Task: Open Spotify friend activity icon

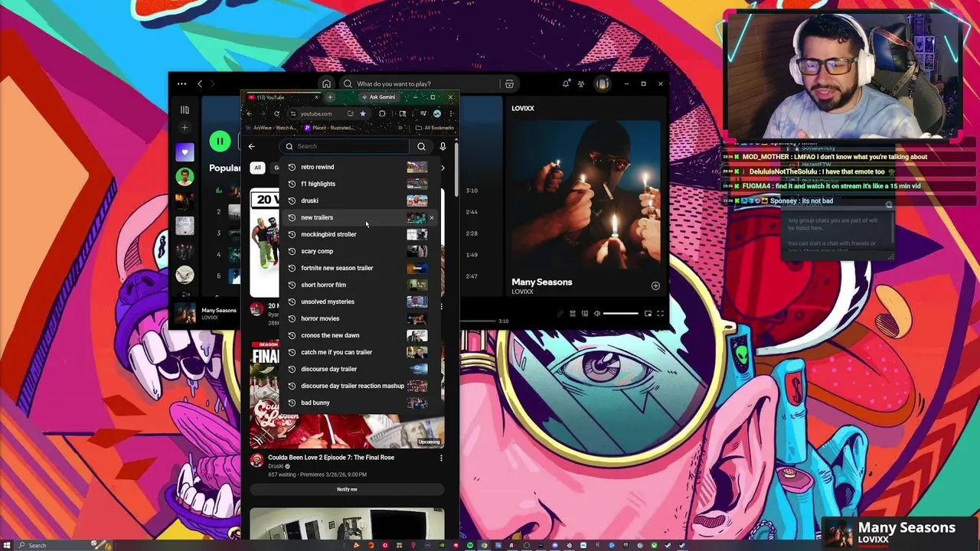Action: click(581, 83)
